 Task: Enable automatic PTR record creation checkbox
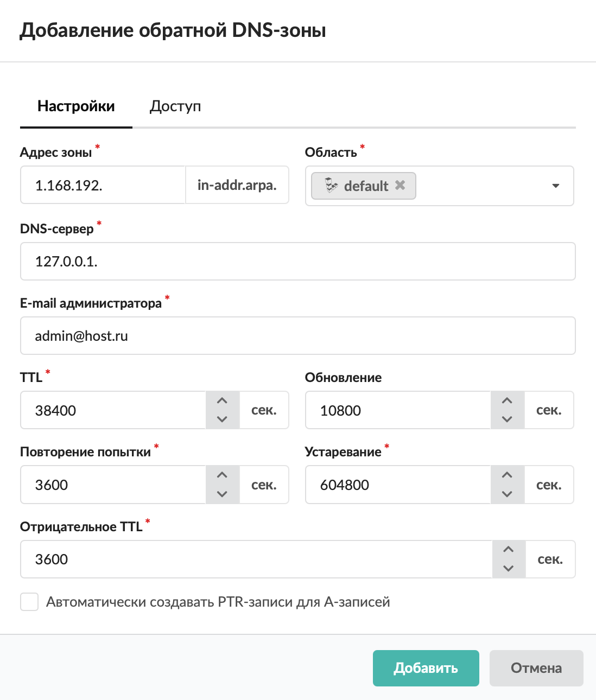[29, 602]
